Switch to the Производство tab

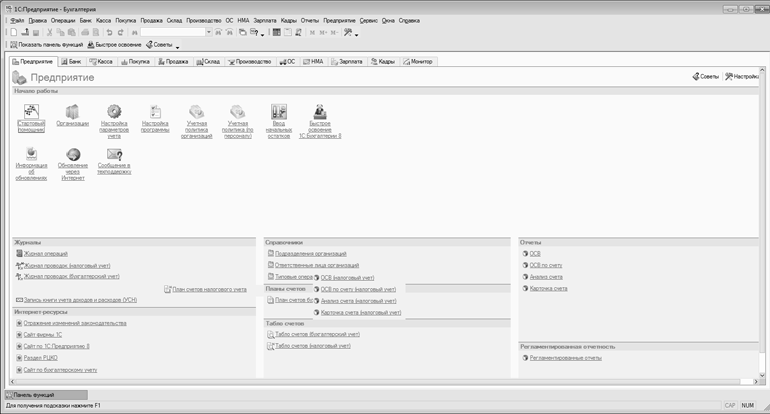249,62
